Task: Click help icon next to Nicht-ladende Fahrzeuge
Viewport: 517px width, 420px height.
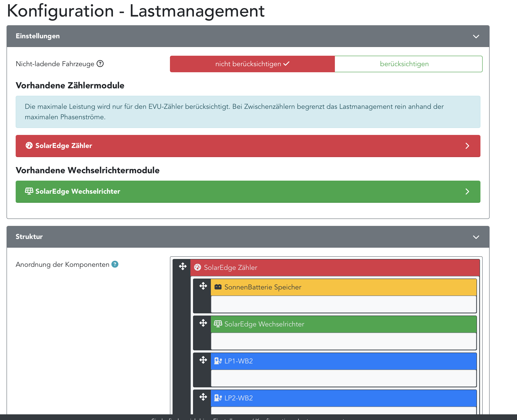Action: point(100,64)
